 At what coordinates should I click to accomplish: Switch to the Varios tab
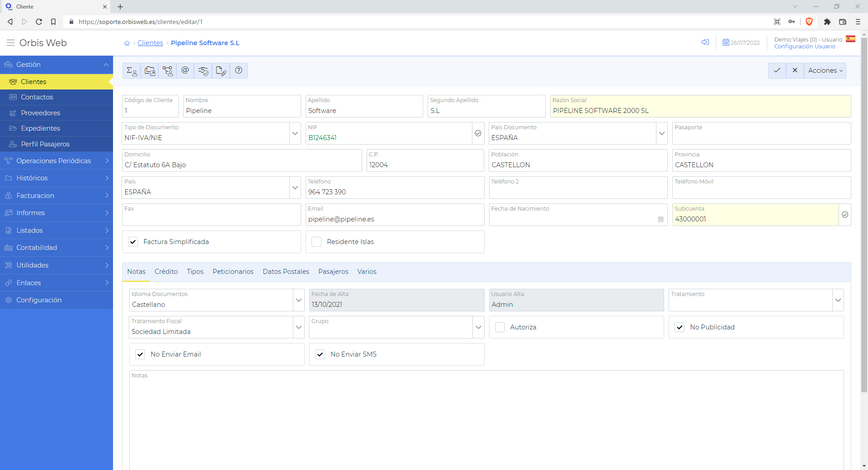[x=367, y=272]
